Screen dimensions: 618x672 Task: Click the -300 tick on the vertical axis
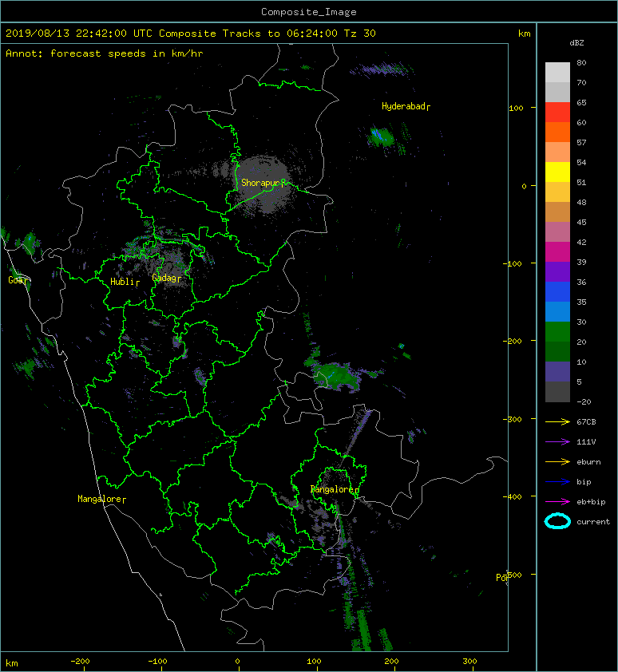[x=512, y=419]
